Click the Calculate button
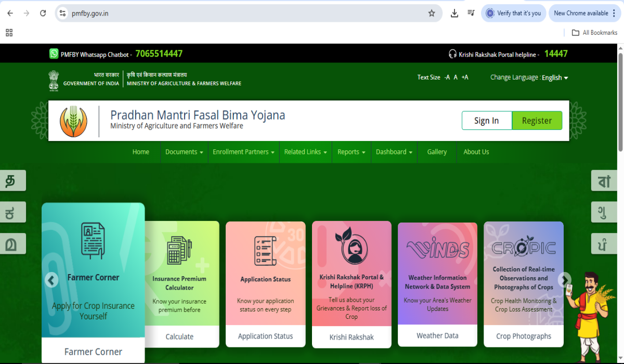The width and height of the screenshot is (624, 364). point(179,336)
